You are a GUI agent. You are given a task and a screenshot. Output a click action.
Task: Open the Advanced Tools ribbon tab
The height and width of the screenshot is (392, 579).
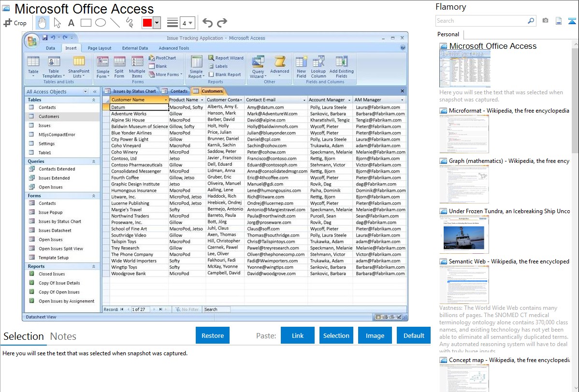point(174,48)
